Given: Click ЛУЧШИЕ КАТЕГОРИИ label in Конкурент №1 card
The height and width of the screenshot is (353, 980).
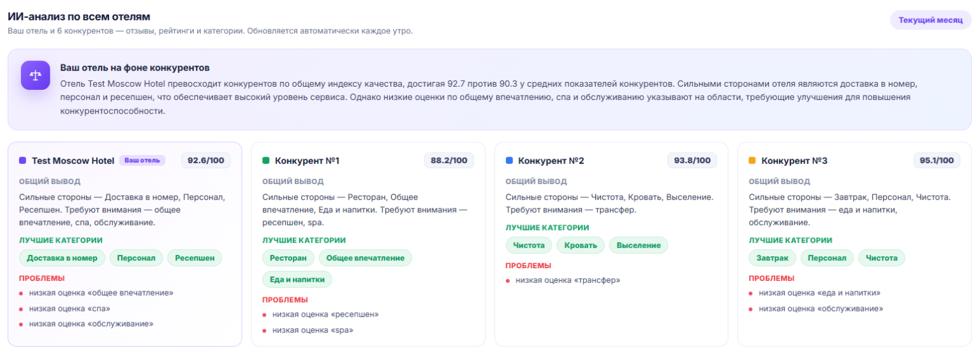Looking at the screenshot, I should point(304,240).
